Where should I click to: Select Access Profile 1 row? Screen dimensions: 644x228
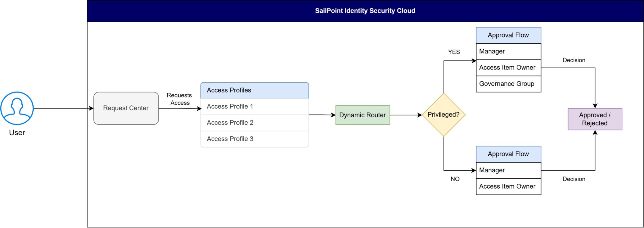tap(255, 107)
